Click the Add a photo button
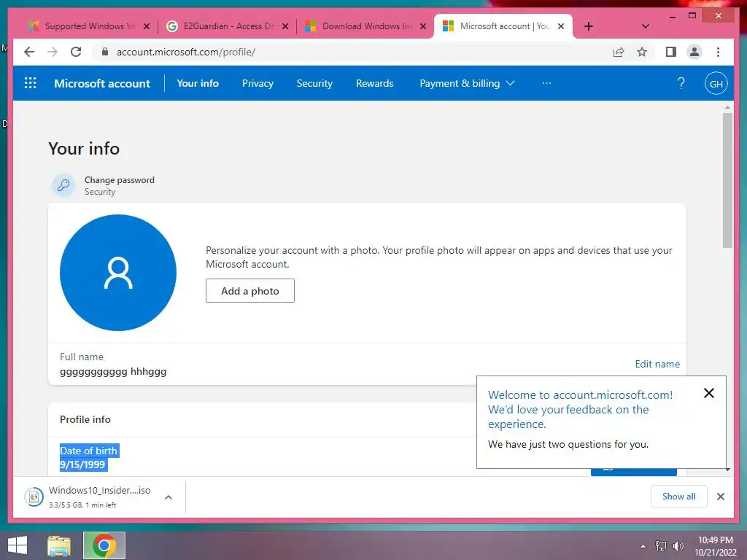 (250, 290)
